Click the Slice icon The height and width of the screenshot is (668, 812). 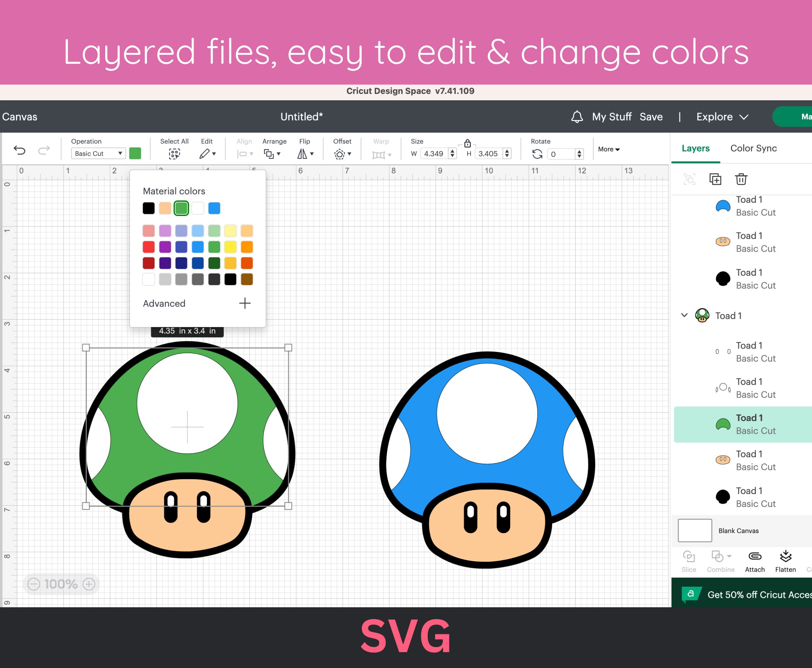(x=689, y=557)
